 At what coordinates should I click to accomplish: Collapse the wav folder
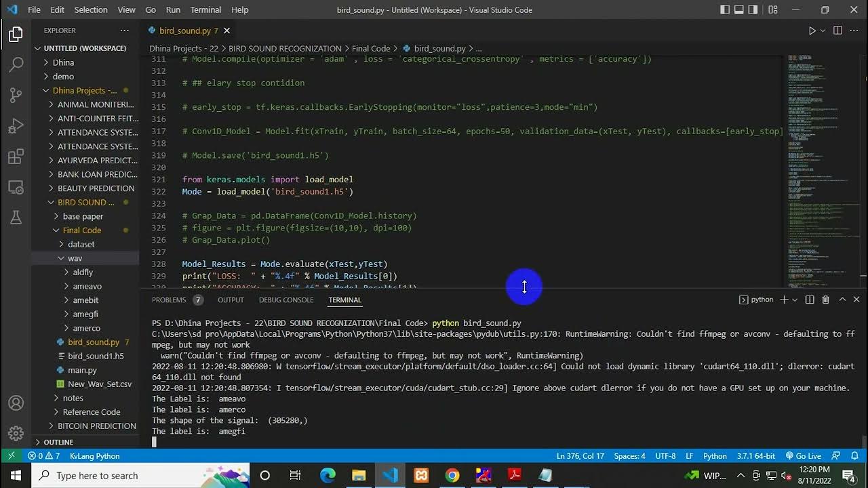tap(61, 258)
